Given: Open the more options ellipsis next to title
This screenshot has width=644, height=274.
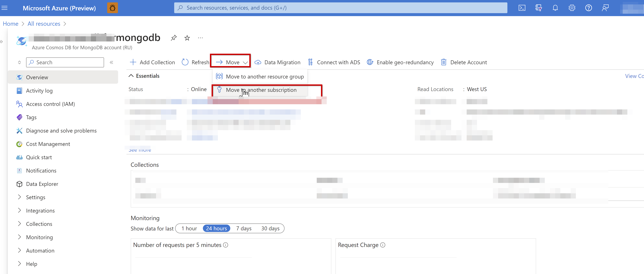Looking at the screenshot, I should click(200, 38).
